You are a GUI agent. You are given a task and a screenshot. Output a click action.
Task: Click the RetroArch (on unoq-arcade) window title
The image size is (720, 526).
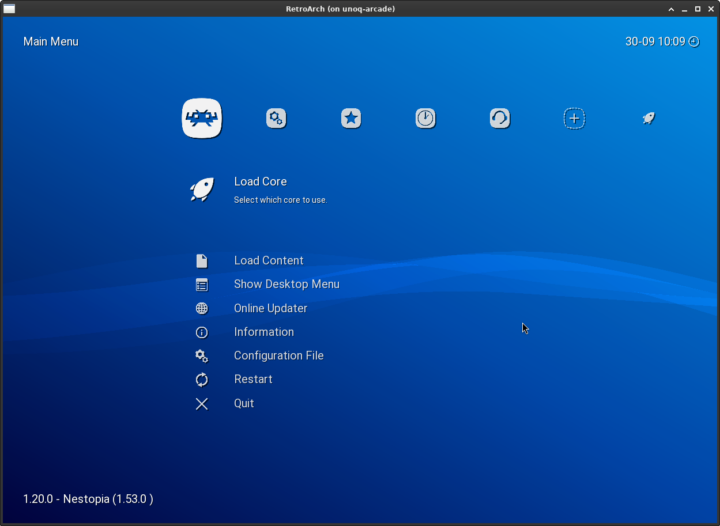(340, 9)
